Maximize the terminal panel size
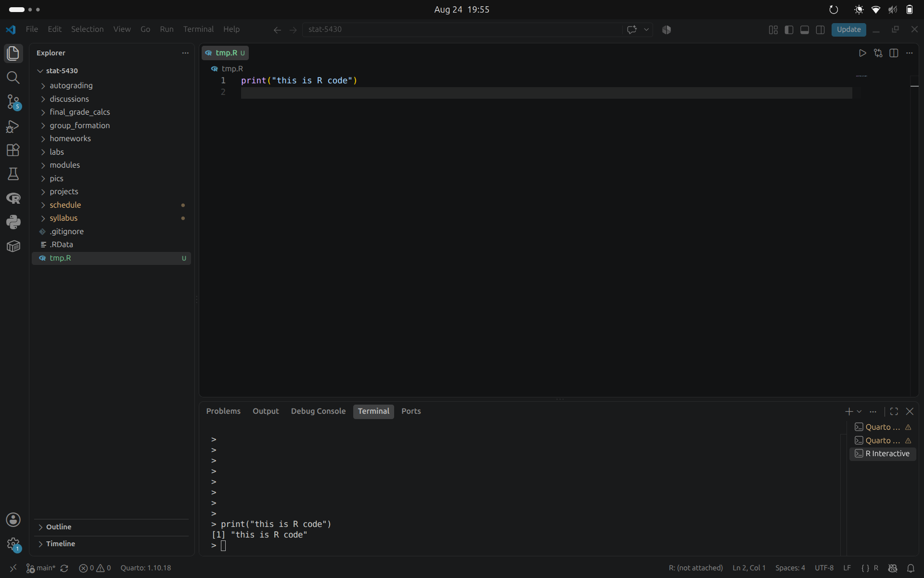 pos(894,411)
